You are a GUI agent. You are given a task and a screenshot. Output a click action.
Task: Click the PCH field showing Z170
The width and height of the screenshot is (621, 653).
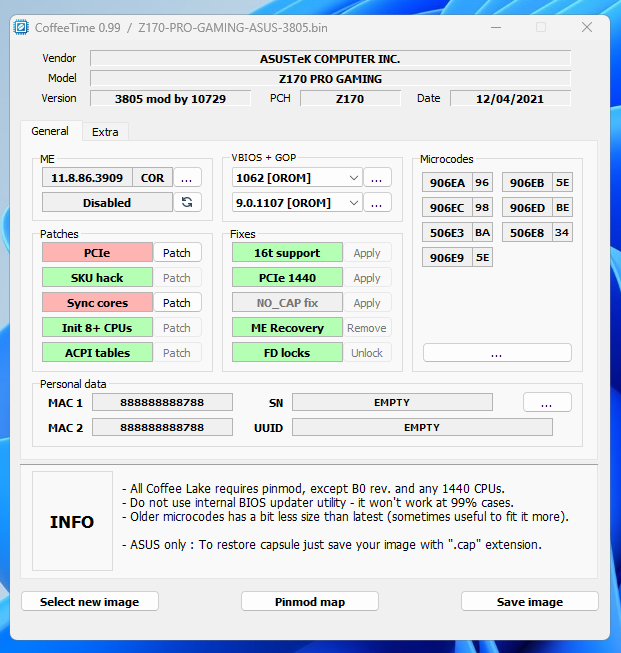350,99
